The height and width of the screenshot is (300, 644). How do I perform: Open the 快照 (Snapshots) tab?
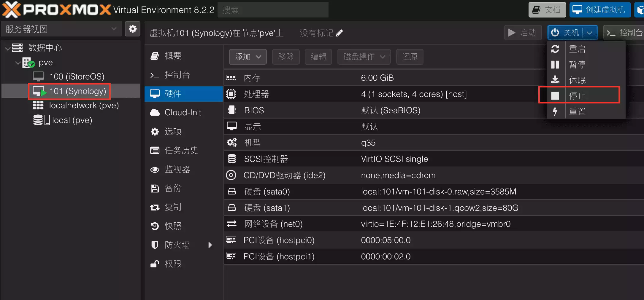pyautogui.click(x=173, y=226)
